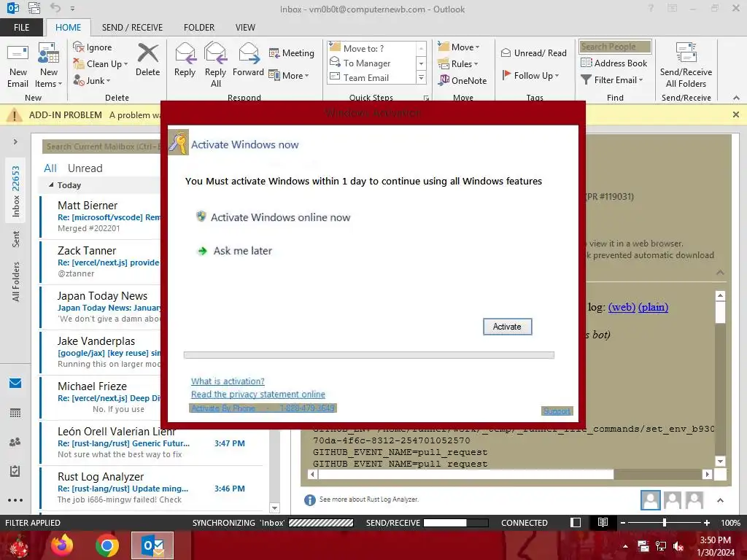Screen dimensions: 747x560
Task: Open the Rules dropdown
Action: [x=458, y=64]
